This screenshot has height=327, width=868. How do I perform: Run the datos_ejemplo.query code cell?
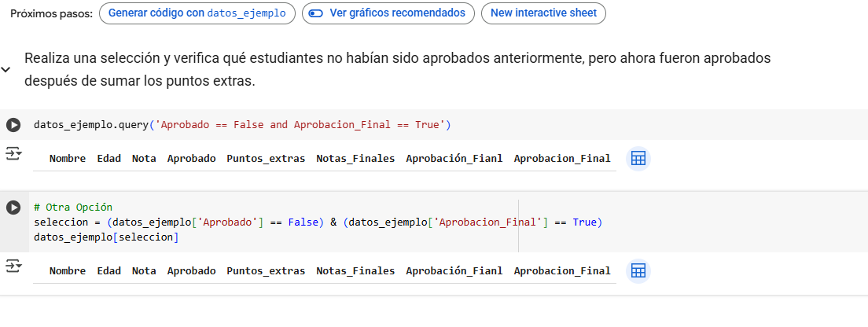(x=13, y=125)
